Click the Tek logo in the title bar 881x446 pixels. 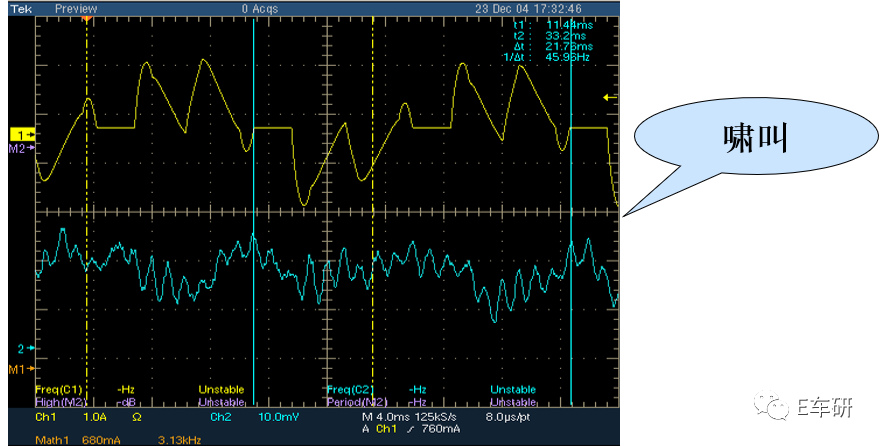[21, 9]
